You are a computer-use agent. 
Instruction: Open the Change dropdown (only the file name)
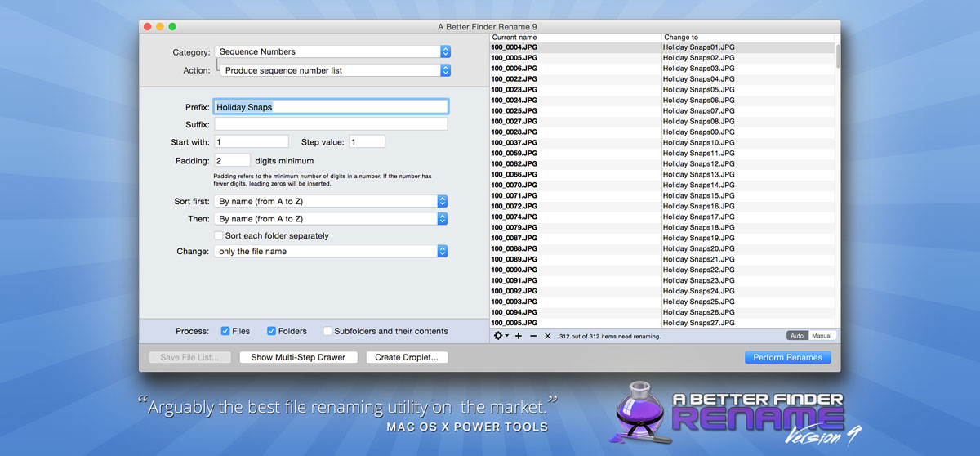pyautogui.click(x=332, y=252)
